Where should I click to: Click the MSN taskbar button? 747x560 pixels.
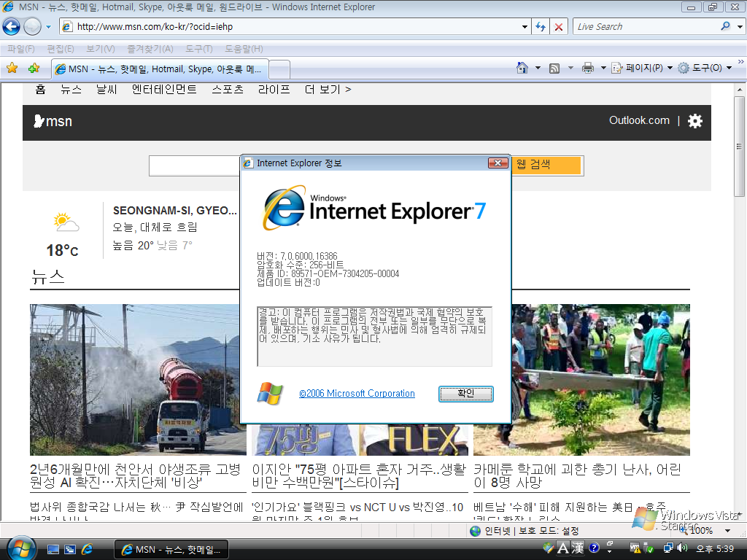tap(171, 550)
